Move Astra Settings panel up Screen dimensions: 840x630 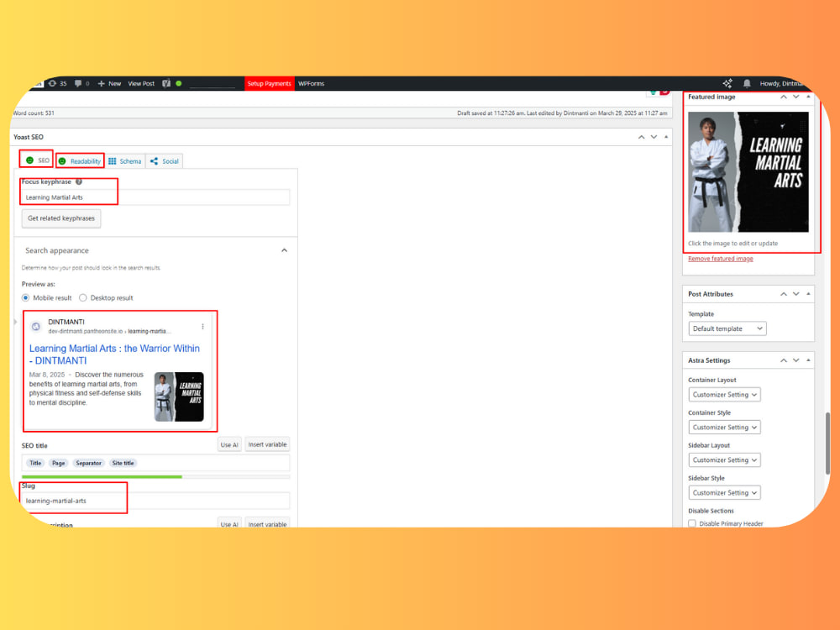coord(783,360)
